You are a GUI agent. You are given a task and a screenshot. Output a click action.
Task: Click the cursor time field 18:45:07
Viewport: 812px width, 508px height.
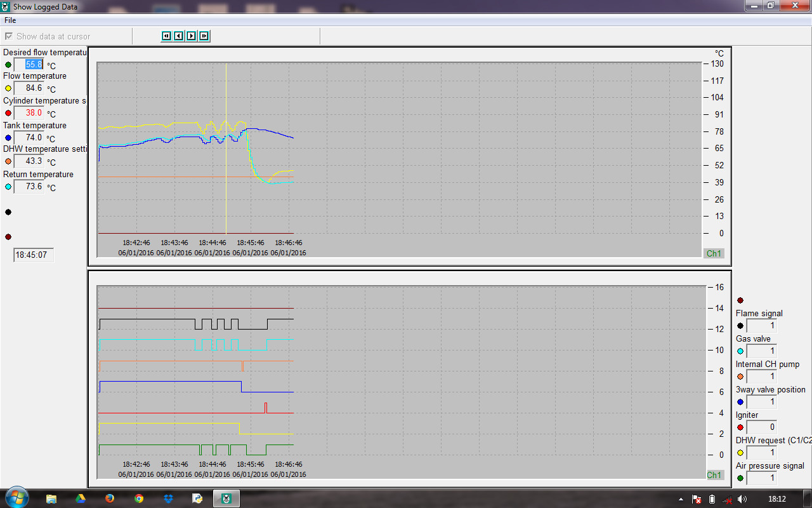click(x=34, y=255)
